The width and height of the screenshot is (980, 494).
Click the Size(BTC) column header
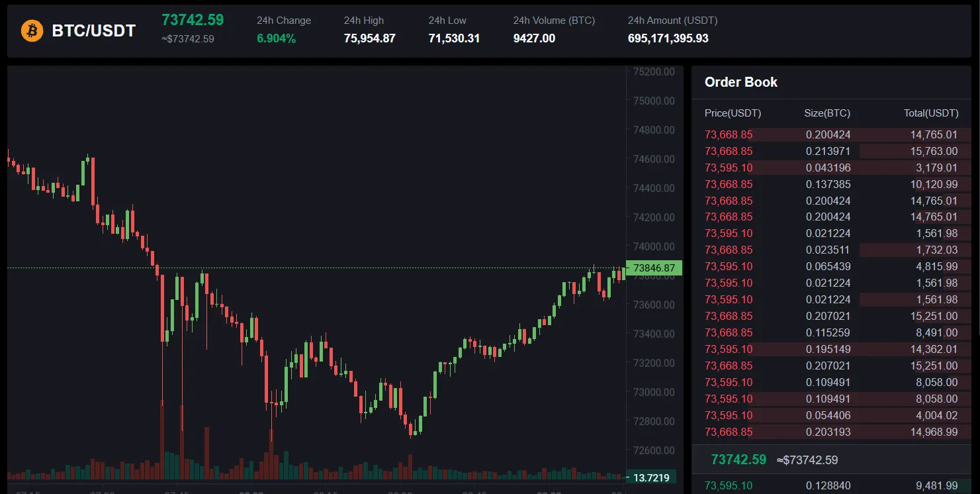[827, 113]
